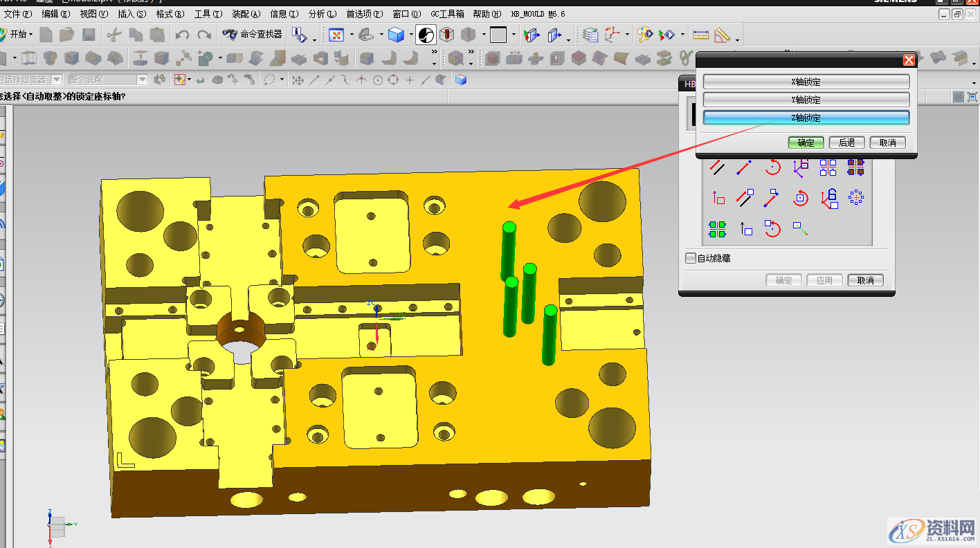The height and width of the screenshot is (548, 980).
Task: Click the WCS coordinate axes icon
Action: point(613,34)
